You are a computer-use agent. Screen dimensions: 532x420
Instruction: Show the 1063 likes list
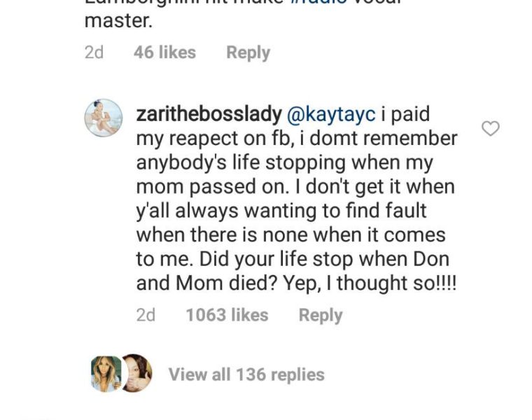coord(227,315)
